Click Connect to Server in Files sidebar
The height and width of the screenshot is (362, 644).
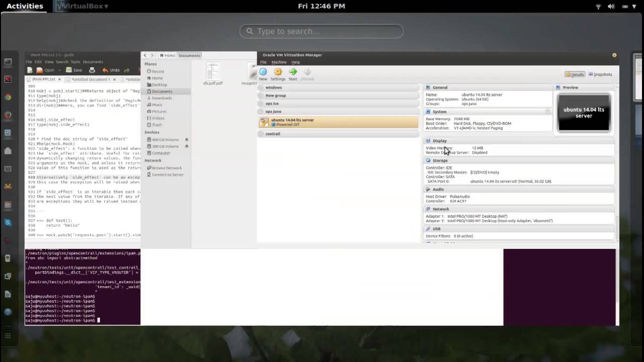pyautogui.click(x=168, y=174)
